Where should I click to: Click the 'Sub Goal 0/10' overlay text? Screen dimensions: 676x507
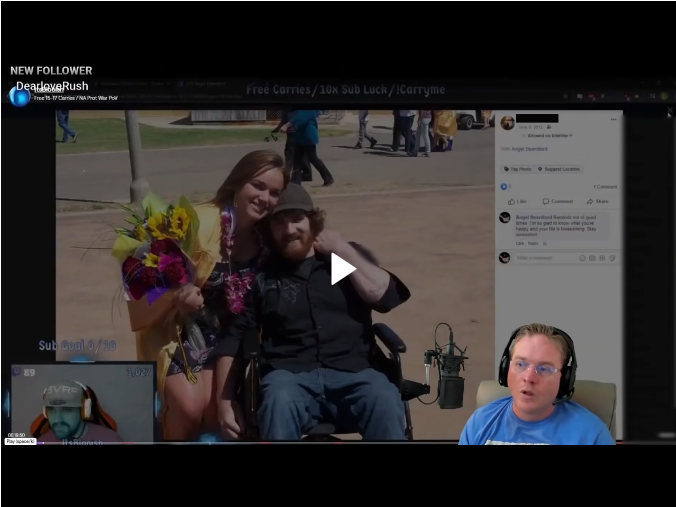coord(77,345)
